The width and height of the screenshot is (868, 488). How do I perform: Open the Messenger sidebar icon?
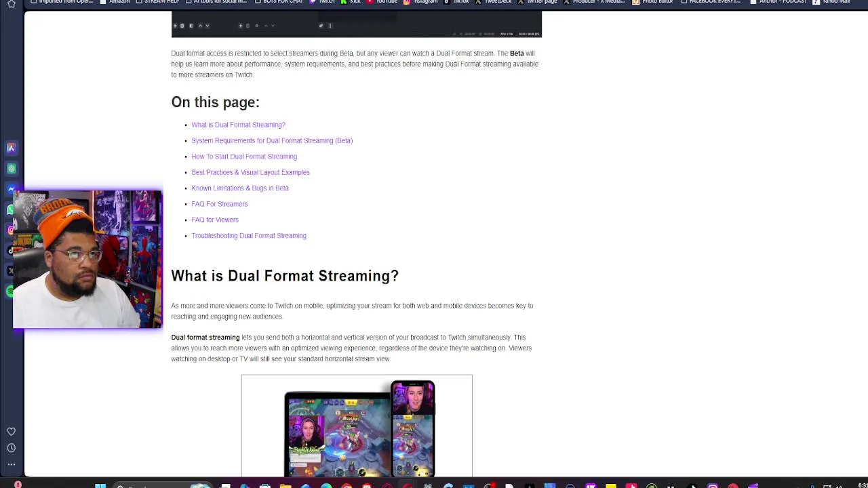pyautogui.click(x=11, y=188)
